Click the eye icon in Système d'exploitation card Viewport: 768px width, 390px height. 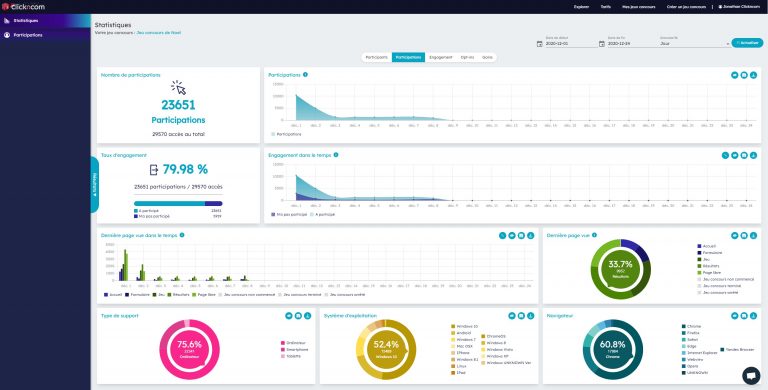(512, 316)
